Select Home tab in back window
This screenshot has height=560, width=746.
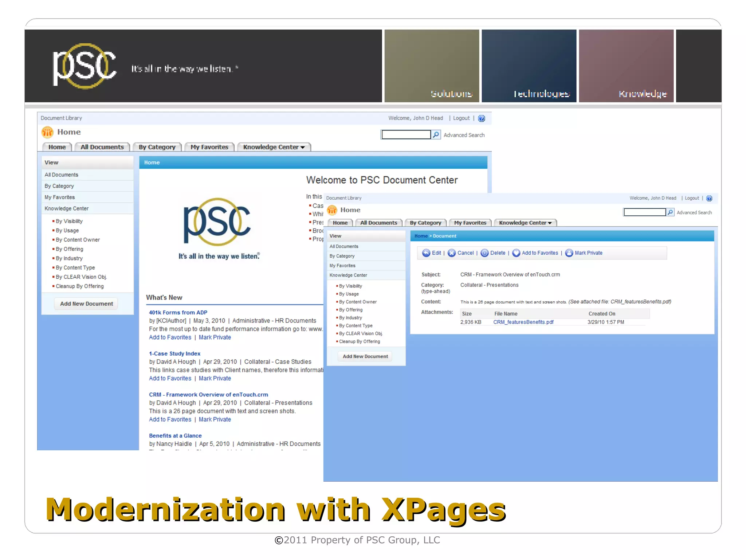pos(57,147)
